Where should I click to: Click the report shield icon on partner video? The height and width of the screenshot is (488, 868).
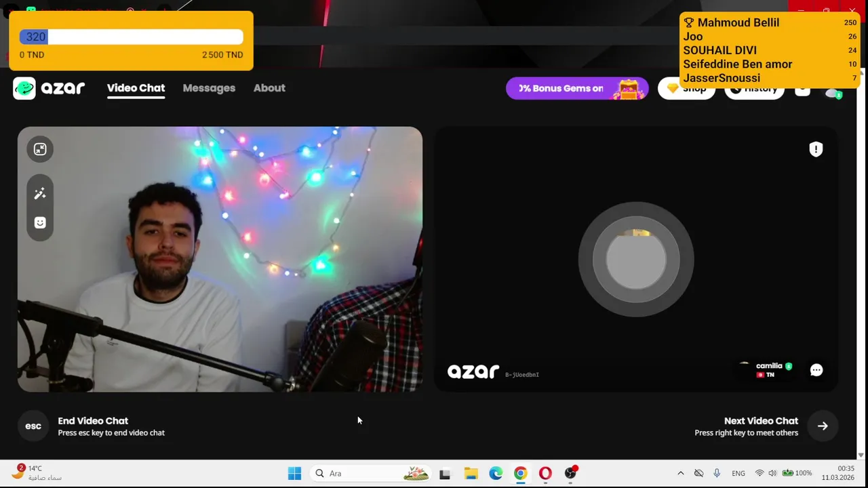click(x=816, y=149)
